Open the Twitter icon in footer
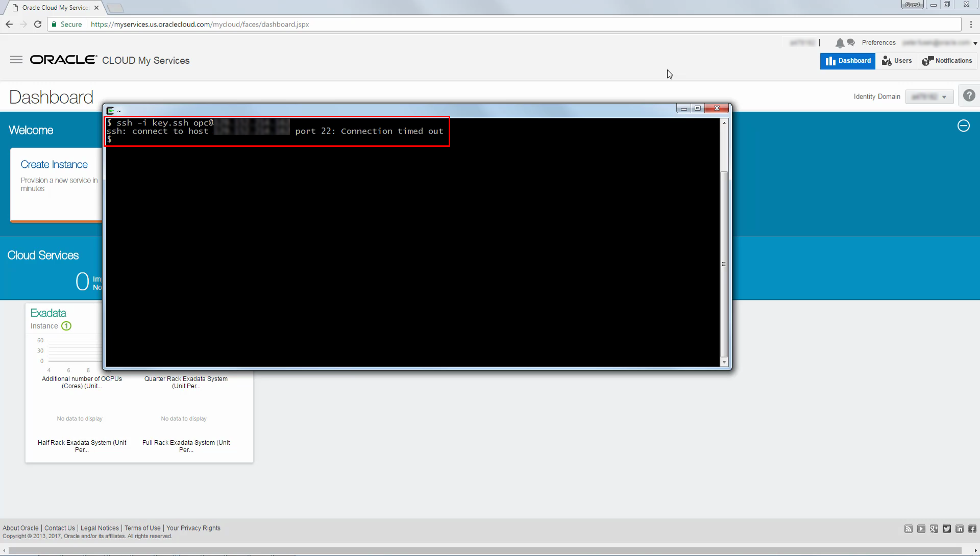This screenshot has height=556, width=980. (x=947, y=529)
